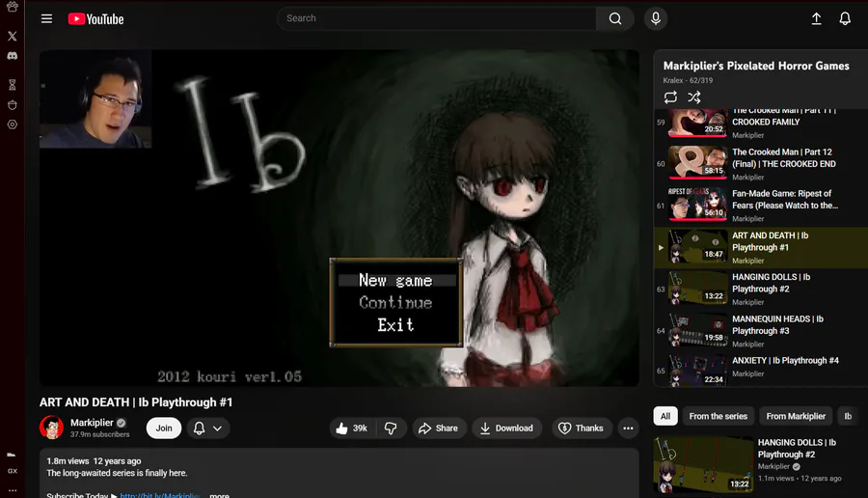
Task: Click the 'Kralex - 62/319' playlist info
Action: point(688,80)
